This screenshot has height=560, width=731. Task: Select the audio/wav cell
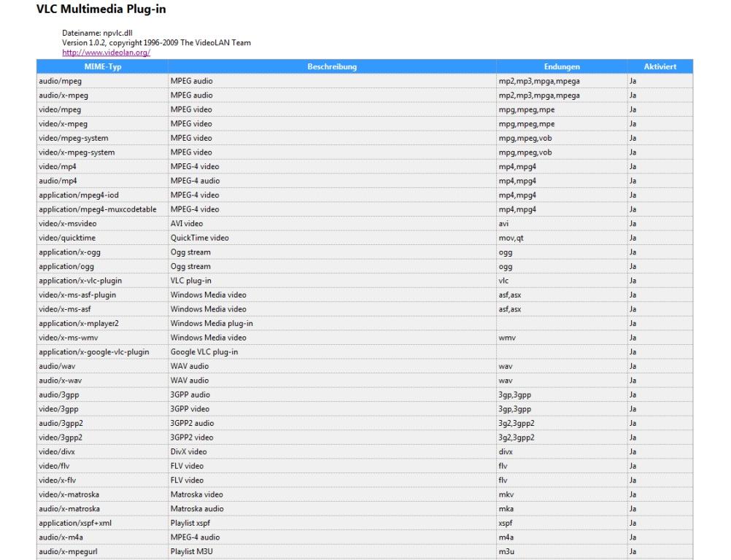pos(103,366)
